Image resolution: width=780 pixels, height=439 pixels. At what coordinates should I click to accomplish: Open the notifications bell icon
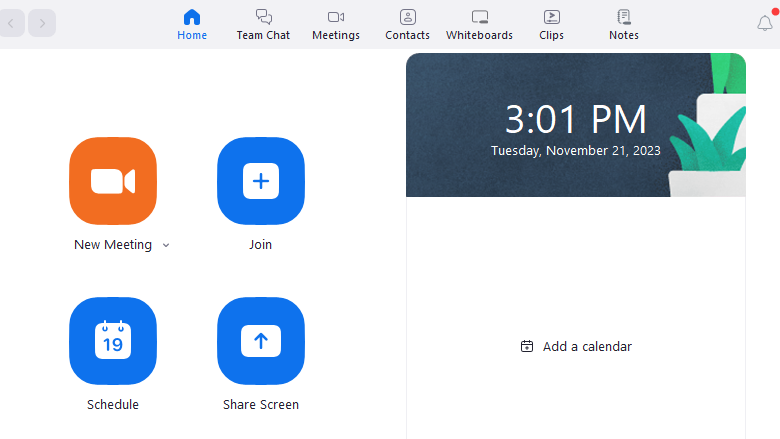pos(765,23)
